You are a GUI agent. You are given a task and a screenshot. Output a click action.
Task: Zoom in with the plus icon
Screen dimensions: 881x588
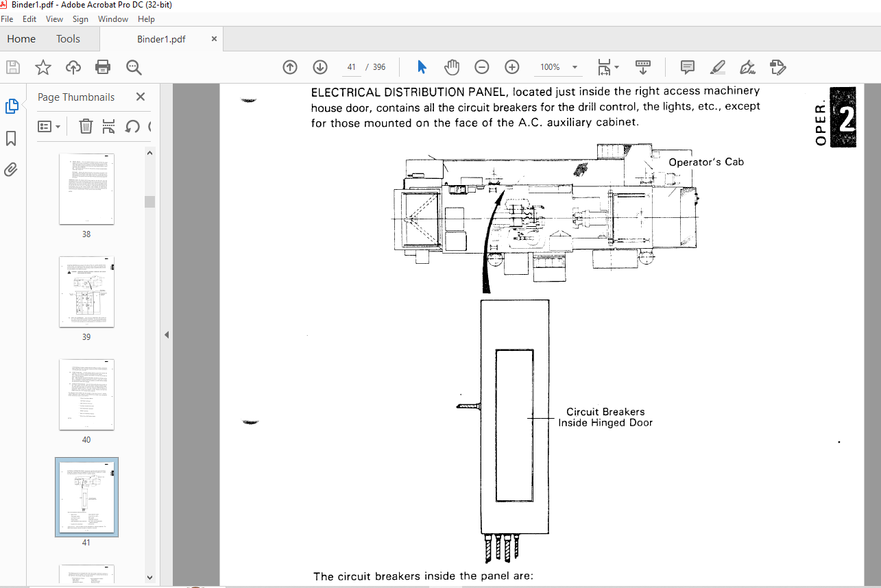tap(512, 67)
